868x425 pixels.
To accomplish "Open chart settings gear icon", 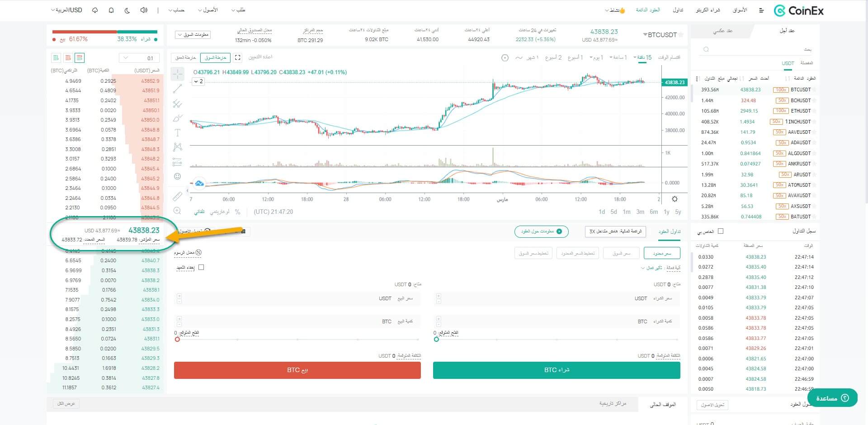I will pyautogui.click(x=675, y=199).
